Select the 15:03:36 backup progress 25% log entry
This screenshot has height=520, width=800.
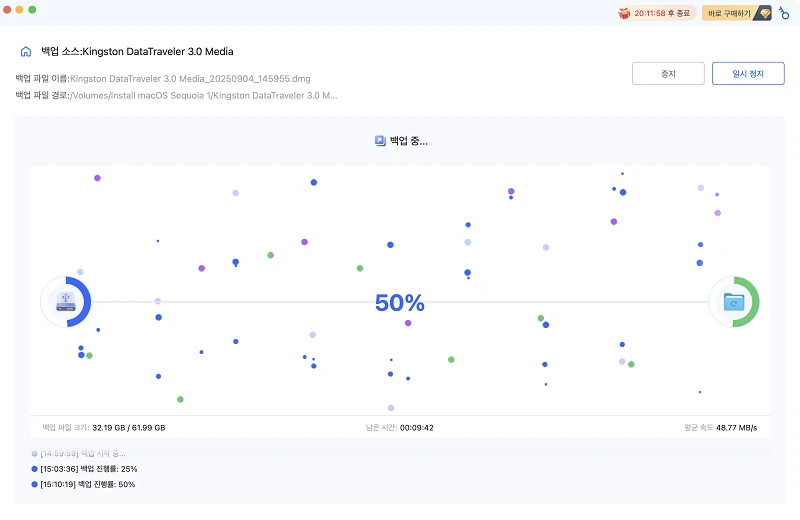[88, 468]
